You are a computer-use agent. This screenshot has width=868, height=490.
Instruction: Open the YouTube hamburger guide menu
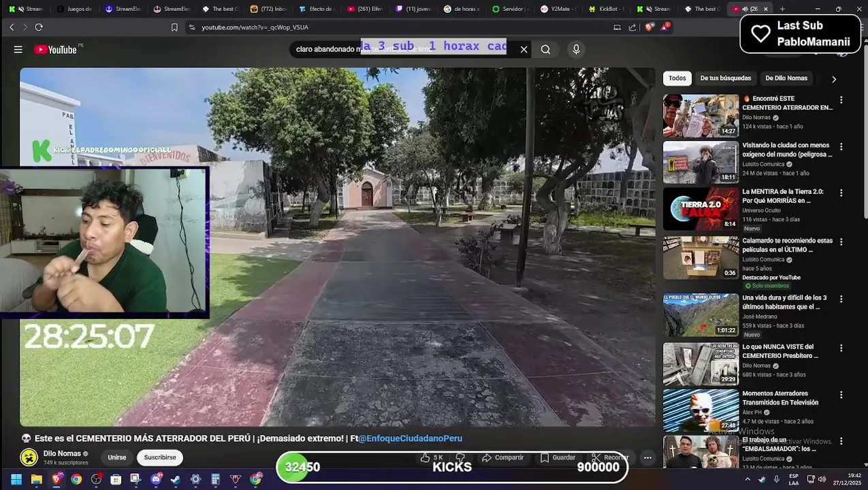pos(18,49)
